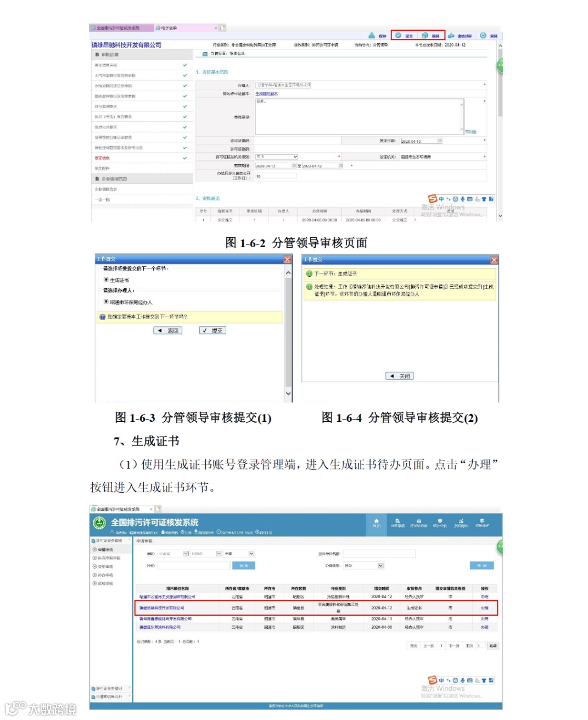This screenshot has height=720, width=588.
Task: Expand 申请前信息公开 menu at sidebar bottom
Action: click(x=111, y=696)
